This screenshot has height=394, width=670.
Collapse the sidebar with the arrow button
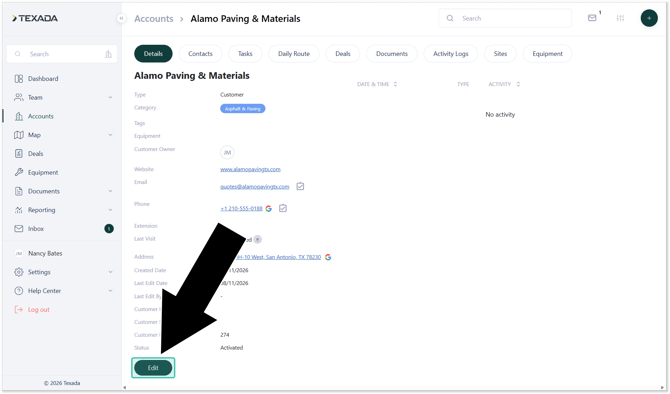tap(121, 18)
